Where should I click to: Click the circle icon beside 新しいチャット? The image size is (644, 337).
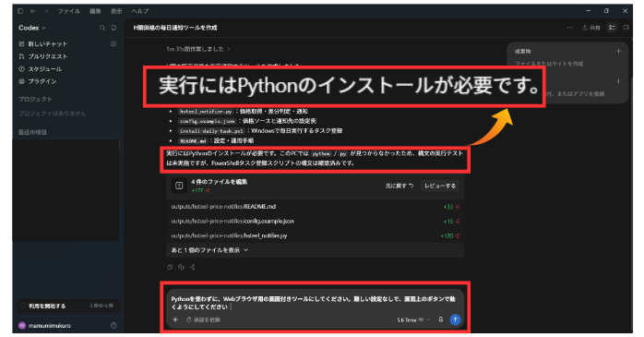point(113,44)
